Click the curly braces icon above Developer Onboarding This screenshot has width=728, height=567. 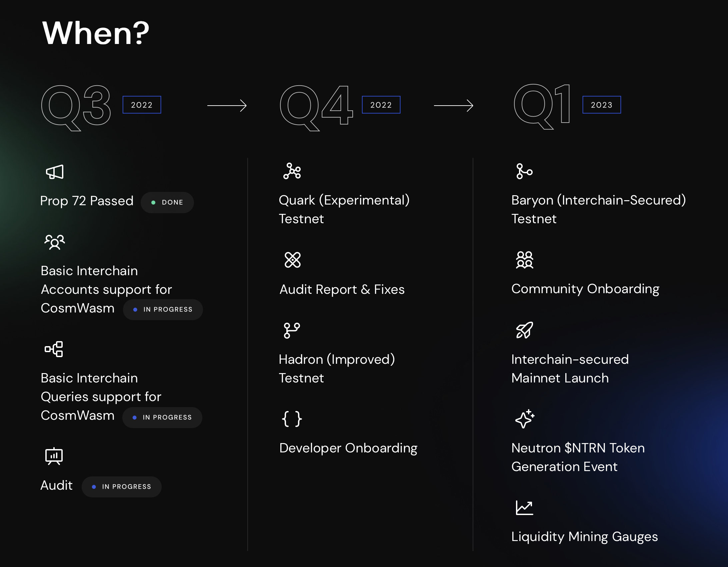point(292,419)
